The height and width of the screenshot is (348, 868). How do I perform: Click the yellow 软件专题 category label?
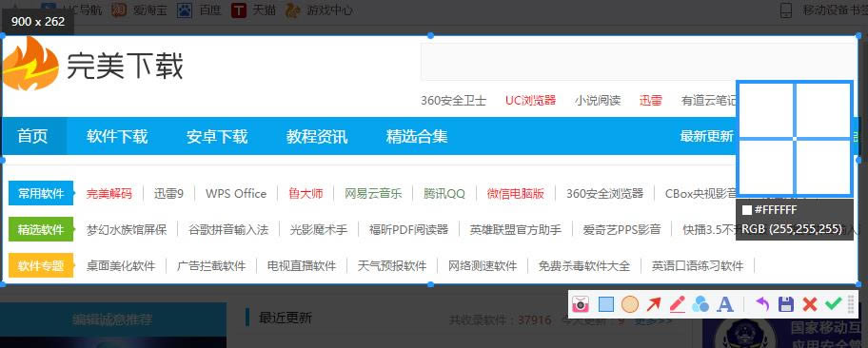(41, 265)
